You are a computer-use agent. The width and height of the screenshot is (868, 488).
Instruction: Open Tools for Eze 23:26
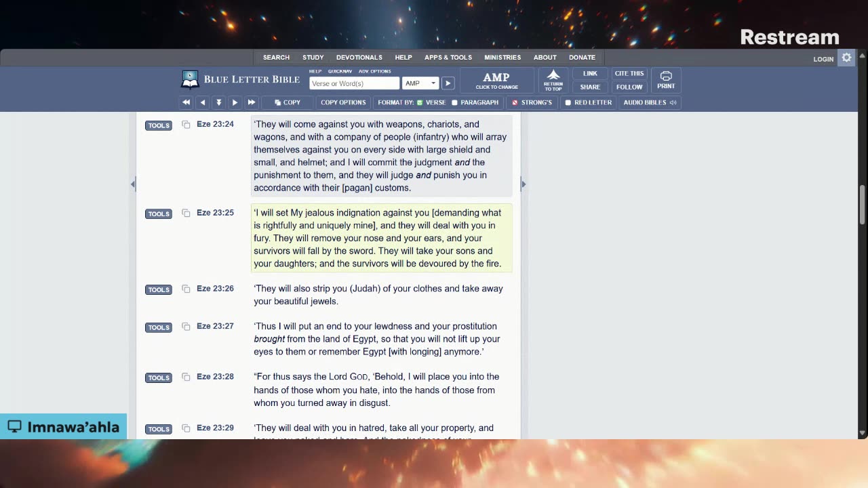click(x=159, y=289)
